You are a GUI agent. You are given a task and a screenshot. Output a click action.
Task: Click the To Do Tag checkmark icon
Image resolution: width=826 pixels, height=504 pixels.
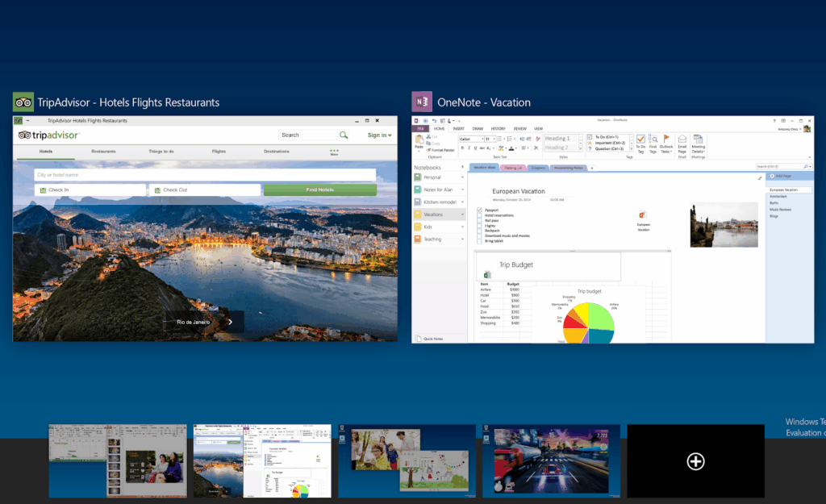(x=640, y=139)
